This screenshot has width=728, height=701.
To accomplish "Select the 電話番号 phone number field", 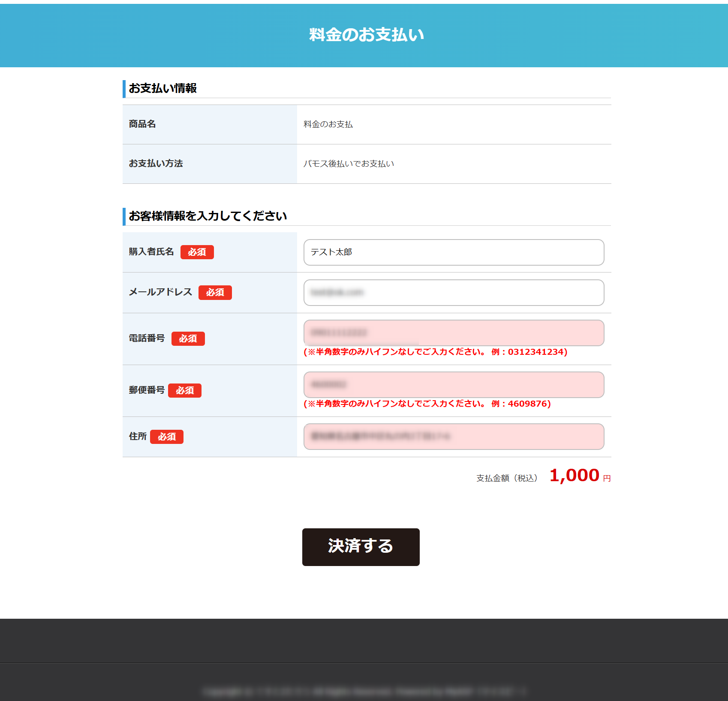I will tap(454, 333).
